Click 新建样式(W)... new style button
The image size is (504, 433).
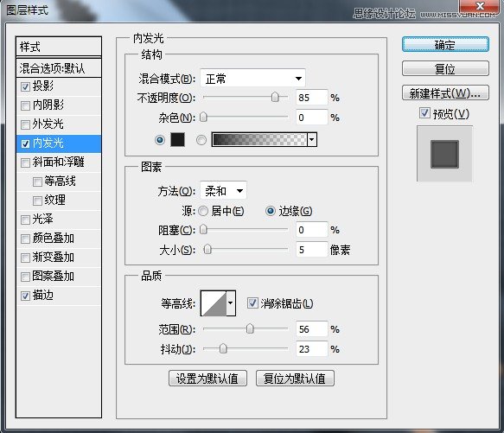(x=445, y=92)
